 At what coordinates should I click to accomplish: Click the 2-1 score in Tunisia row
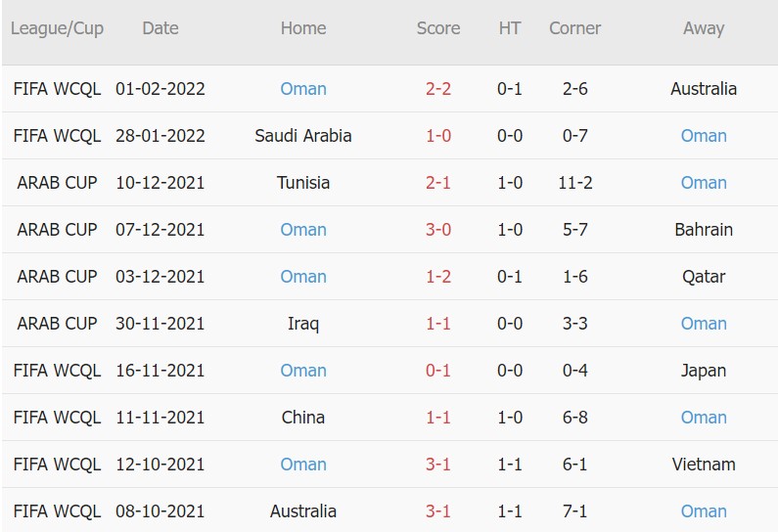coord(438,183)
